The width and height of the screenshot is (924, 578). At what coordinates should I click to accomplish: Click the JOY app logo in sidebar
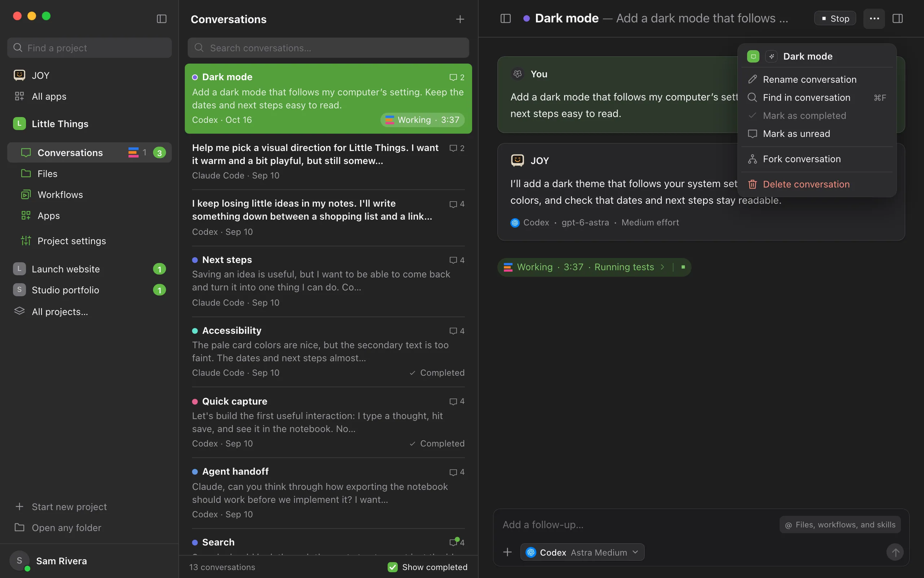[x=19, y=75]
